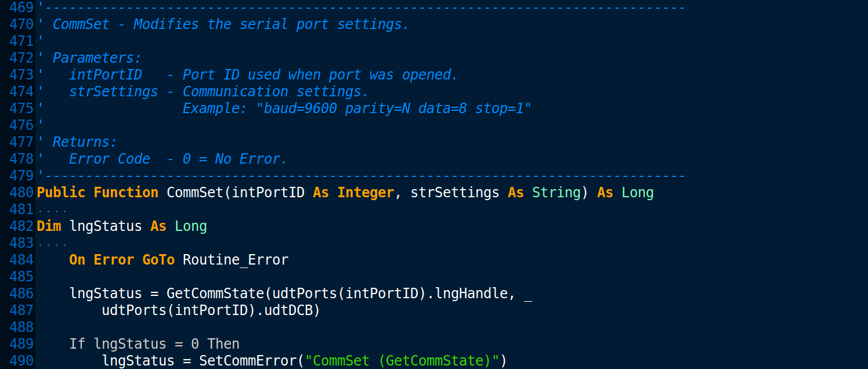
Task: Place cursor on the Routine_Error label
Action: click(x=235, y=260)
